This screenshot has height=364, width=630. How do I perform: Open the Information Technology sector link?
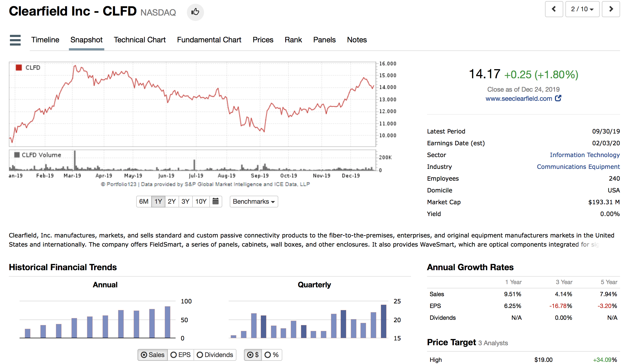point(584,155)
